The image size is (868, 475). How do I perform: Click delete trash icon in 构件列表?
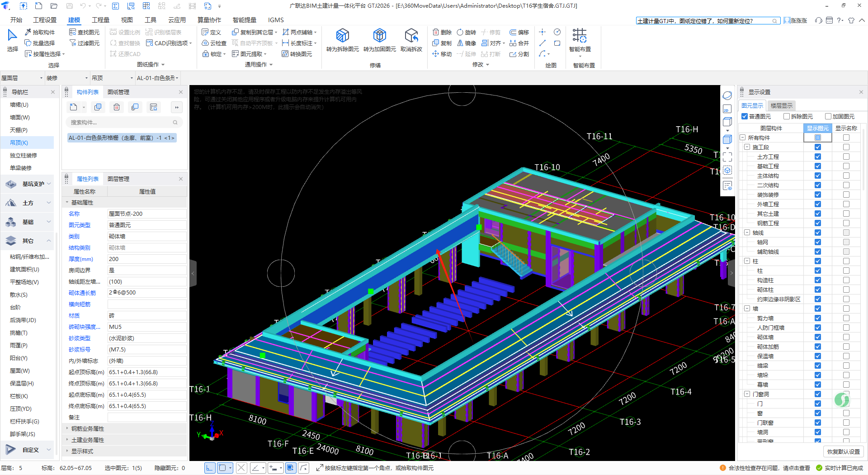(x=117, y=107)
